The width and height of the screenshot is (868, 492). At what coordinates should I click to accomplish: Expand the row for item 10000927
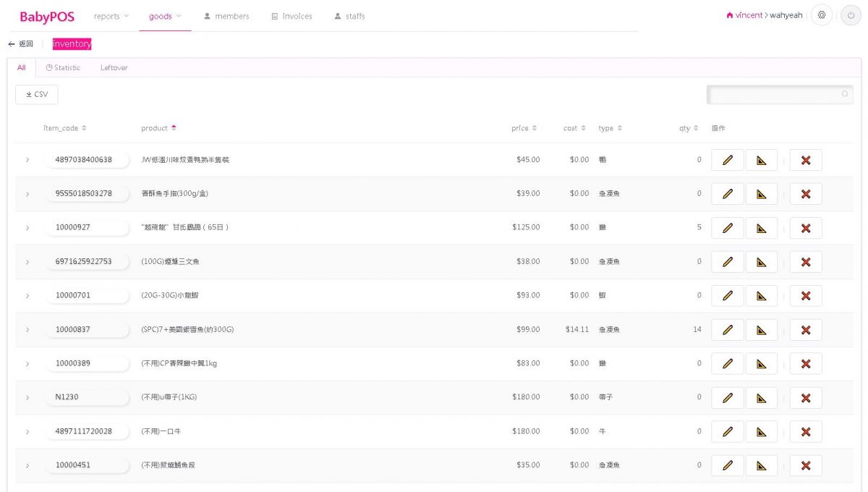[27, 228]
